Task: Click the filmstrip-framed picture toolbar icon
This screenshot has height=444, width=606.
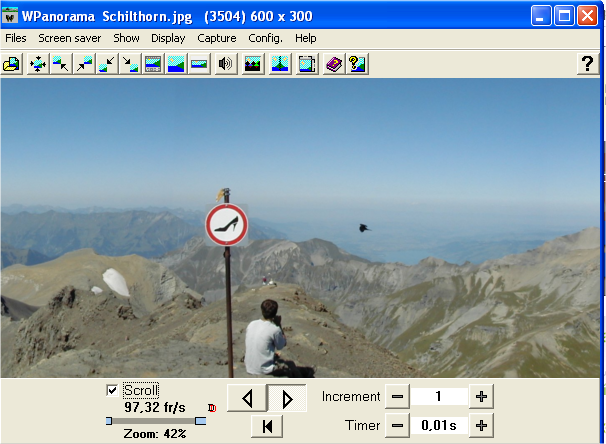Action: point(153,64)
